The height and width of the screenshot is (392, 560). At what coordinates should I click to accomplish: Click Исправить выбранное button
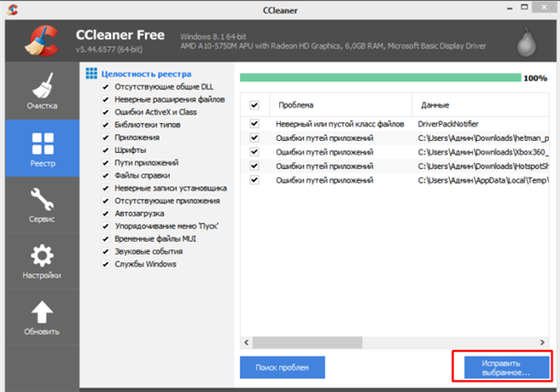point(507,368)
